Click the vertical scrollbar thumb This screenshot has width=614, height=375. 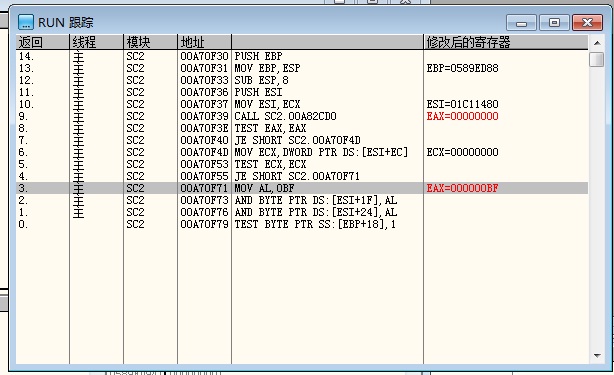pos(597,59)
